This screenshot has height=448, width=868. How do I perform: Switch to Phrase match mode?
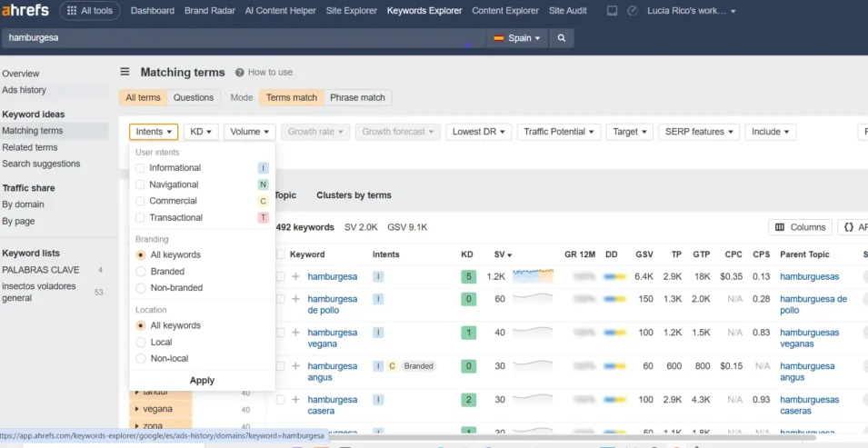tap(357, 97)
